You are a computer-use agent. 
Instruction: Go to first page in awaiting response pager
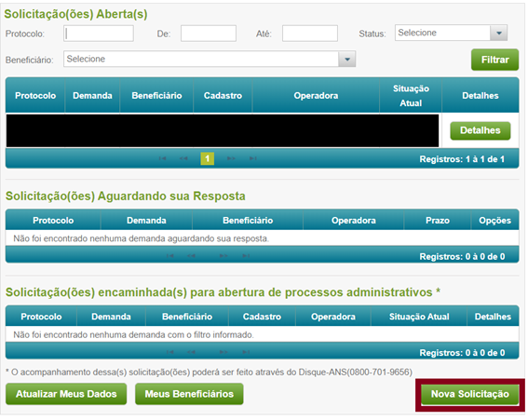[170, 256]
